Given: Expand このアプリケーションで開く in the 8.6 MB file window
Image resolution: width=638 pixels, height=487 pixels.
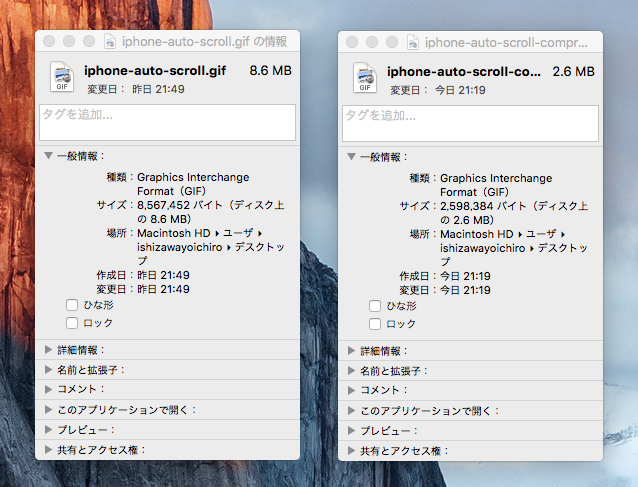Looking at the screenshot, I should pos(48,409).
